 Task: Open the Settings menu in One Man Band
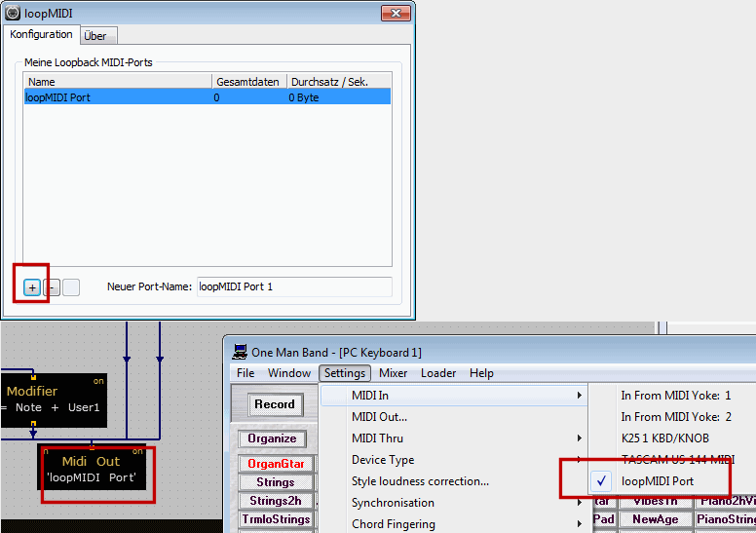(345, 373)
